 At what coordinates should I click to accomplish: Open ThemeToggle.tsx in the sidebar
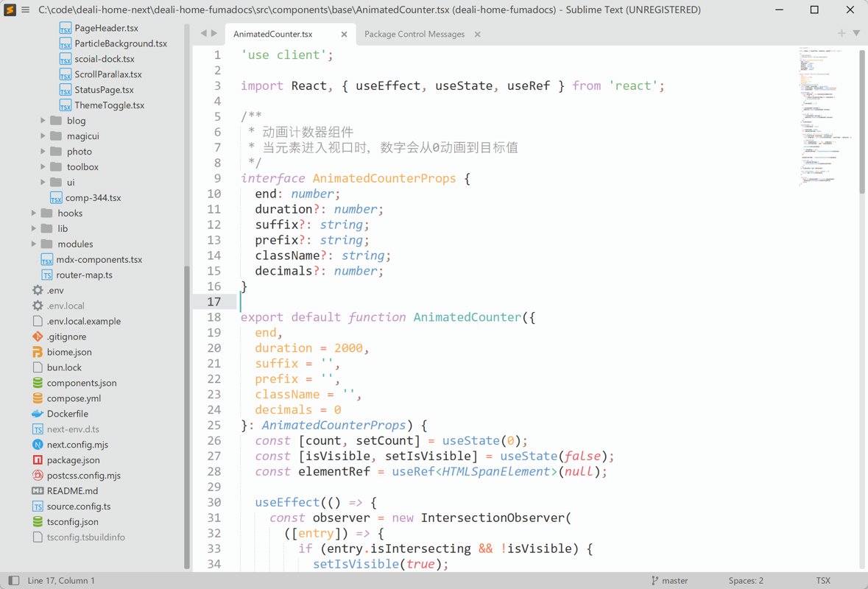[109, 105]
